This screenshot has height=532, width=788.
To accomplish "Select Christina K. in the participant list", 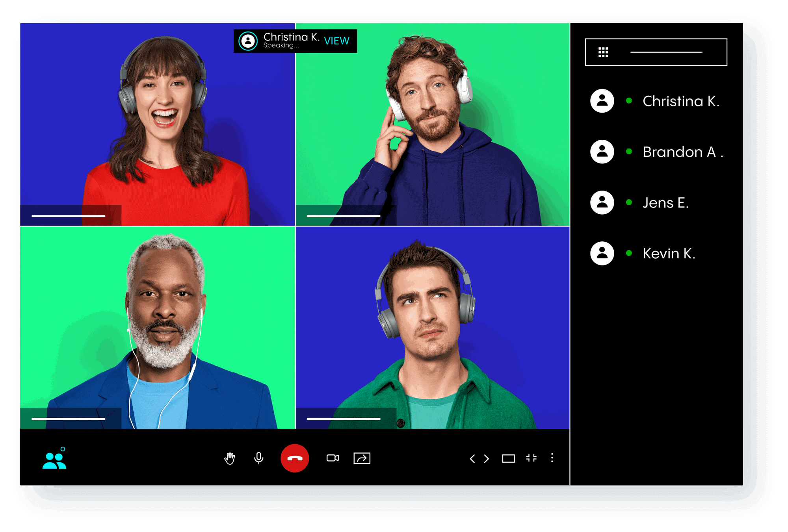I will pyautogui.click(x=680, y=101).
